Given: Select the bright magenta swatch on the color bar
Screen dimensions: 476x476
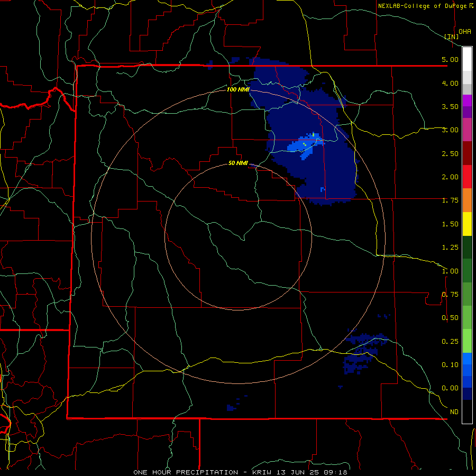Looking at the screenshot, I should coord(467,100).
